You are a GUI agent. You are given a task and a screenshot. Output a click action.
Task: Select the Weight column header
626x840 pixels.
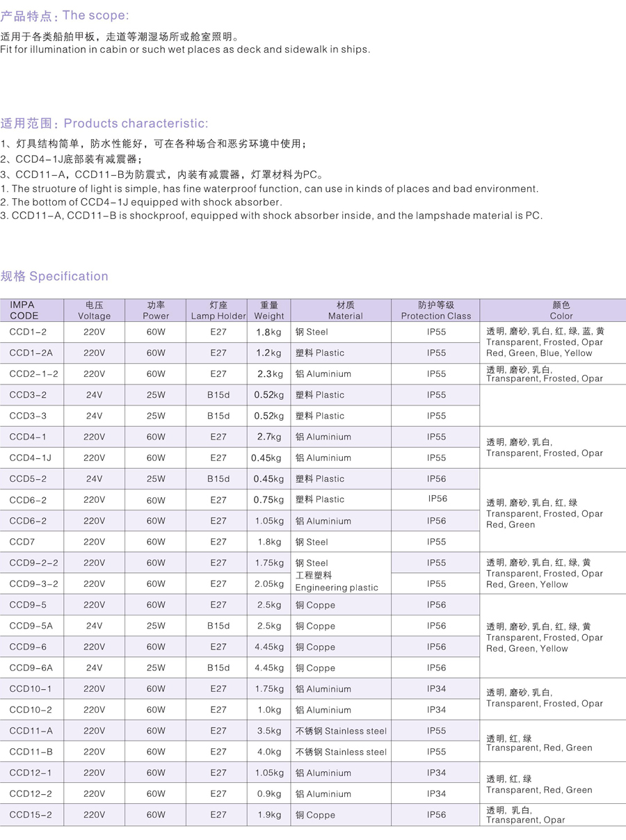pos(269,310)
